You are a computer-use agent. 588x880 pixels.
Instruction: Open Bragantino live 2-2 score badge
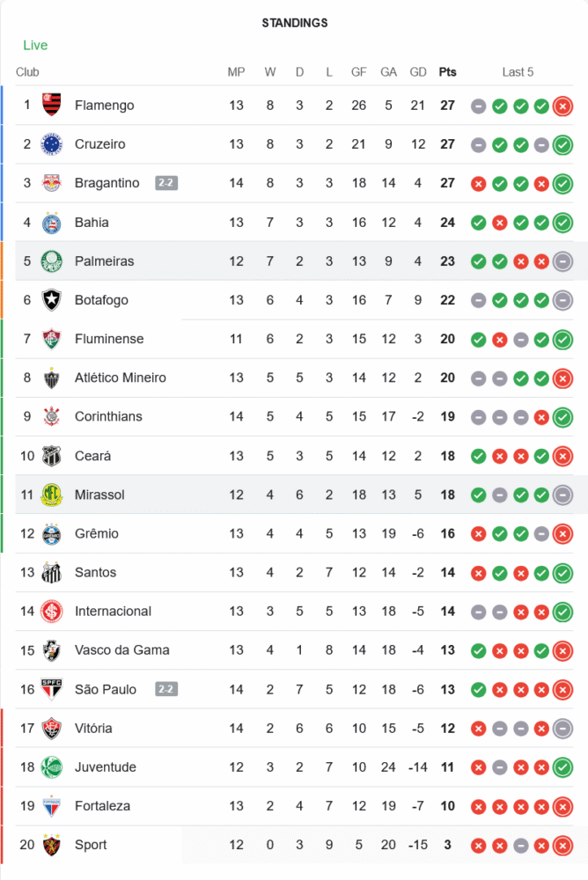(166, 183)
